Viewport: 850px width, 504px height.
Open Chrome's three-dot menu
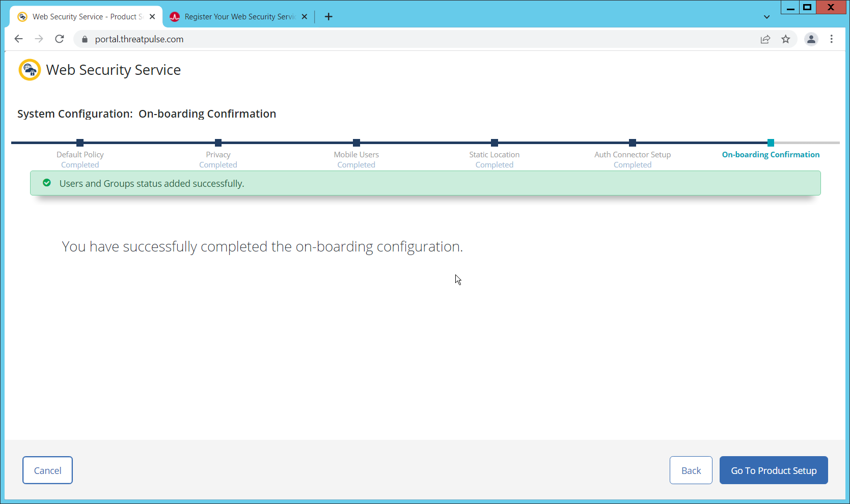click(x=831, y=39)
